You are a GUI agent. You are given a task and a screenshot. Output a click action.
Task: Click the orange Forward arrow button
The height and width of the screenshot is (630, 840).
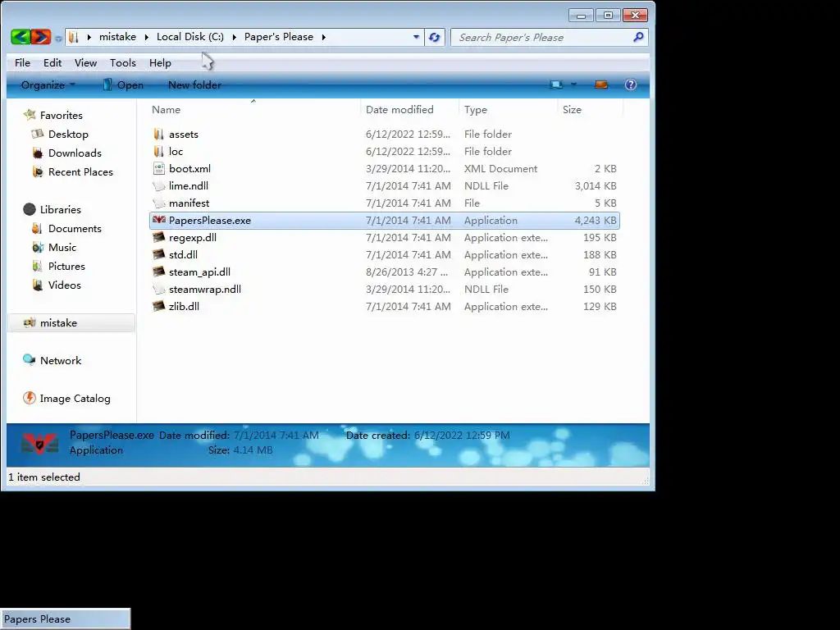point(41,36)
